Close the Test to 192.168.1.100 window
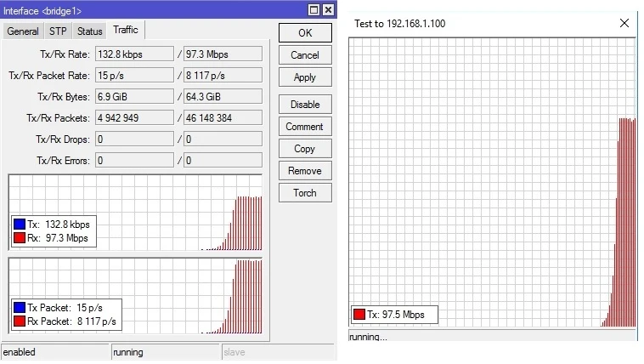Image resolution: width=644 pixels, height=364 pixels. tap(624, 24)
